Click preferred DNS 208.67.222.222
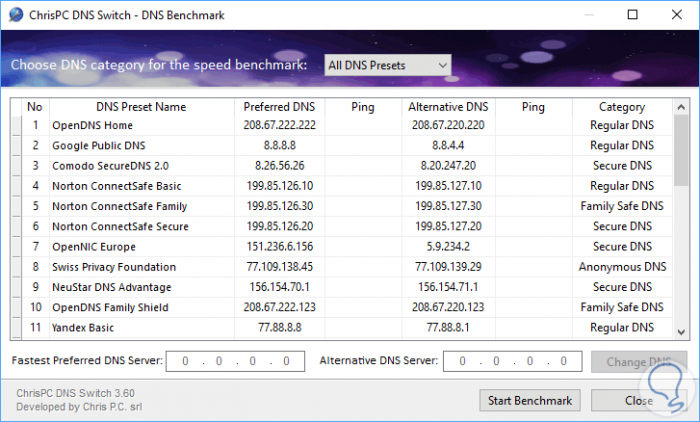This screenshot has width=700, height=422. pos(279,125)
